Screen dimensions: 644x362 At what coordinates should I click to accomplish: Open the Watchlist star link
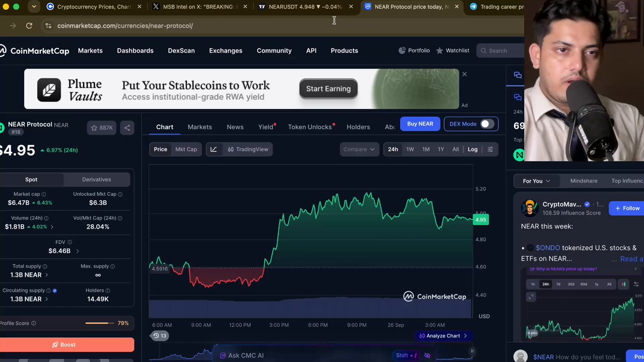pyautogui.click(x=452, y=50)
